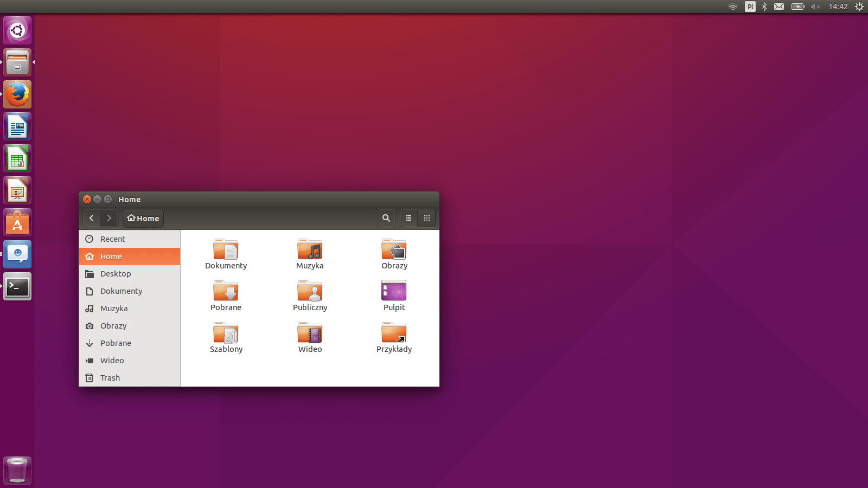Select the Pulpit folder icon
Image resolution: width=868 pixels, height=488 pixels.
coord(394,291)
